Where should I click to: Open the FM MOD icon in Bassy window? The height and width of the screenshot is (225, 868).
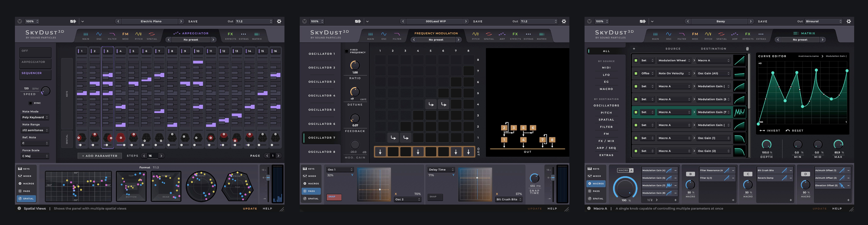695,36
